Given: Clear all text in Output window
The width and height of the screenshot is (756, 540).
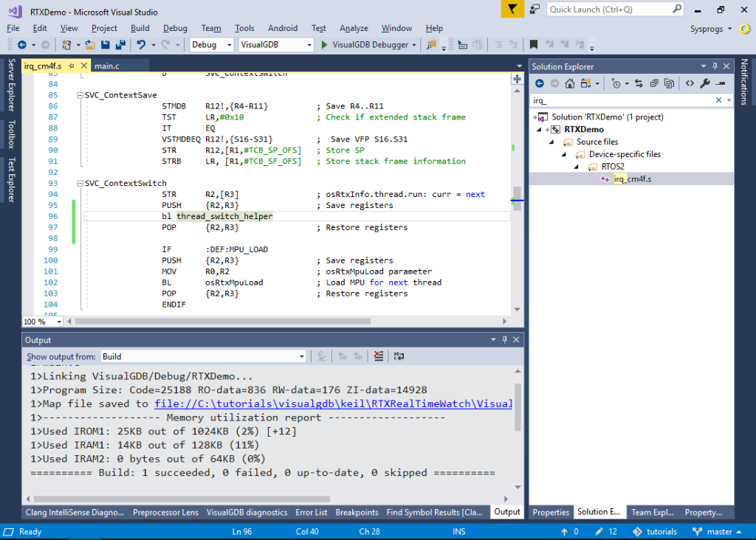Looking at the screenshot, I should 377,356.
